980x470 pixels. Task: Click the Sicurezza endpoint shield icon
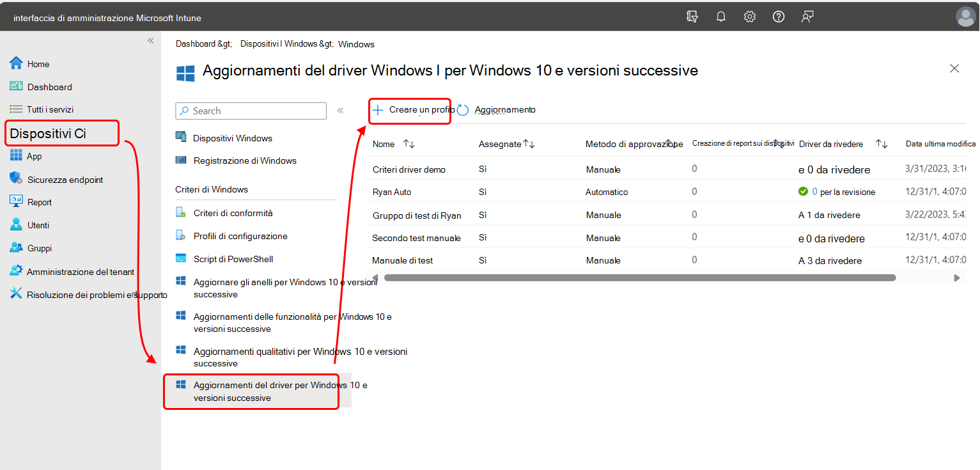pyautogui.click(x=16, y=179)
